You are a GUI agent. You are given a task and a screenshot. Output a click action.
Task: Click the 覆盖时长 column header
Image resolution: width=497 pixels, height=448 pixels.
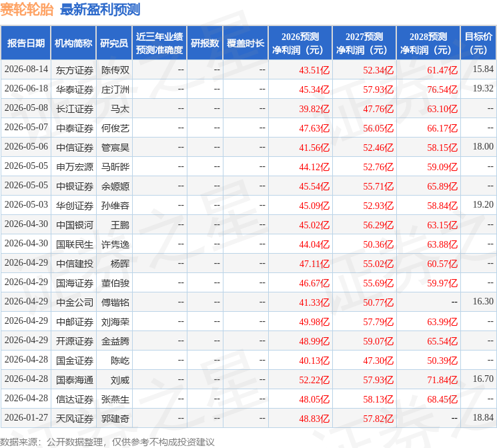pyautogui.click(x=245, y=43)
